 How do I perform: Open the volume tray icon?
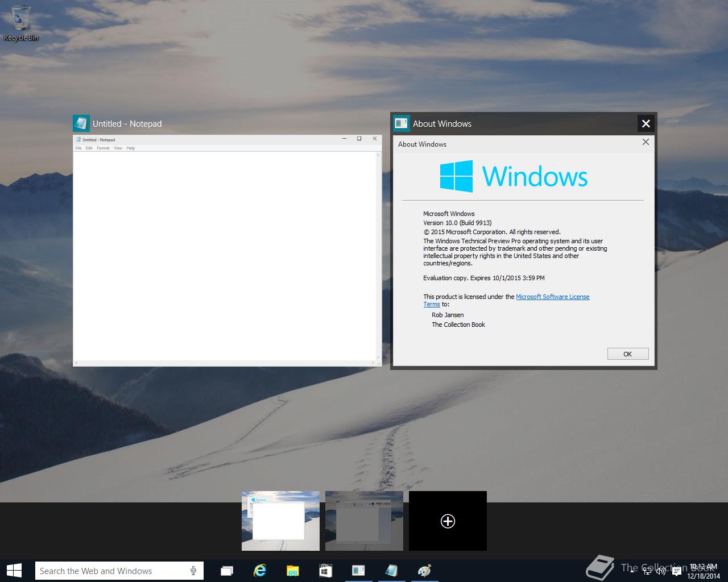(x=661, y=571)
